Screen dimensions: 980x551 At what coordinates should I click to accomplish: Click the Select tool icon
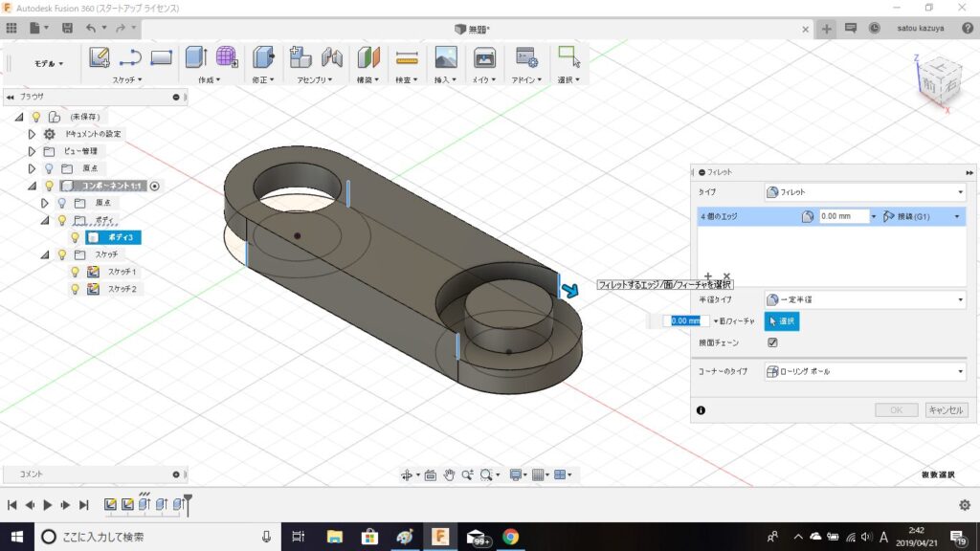[x=568, y=56]
